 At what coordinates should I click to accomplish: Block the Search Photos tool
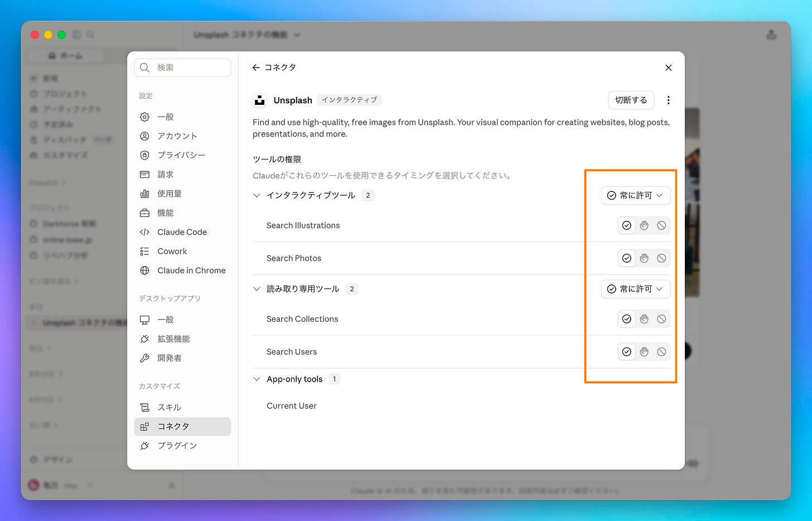661,258
